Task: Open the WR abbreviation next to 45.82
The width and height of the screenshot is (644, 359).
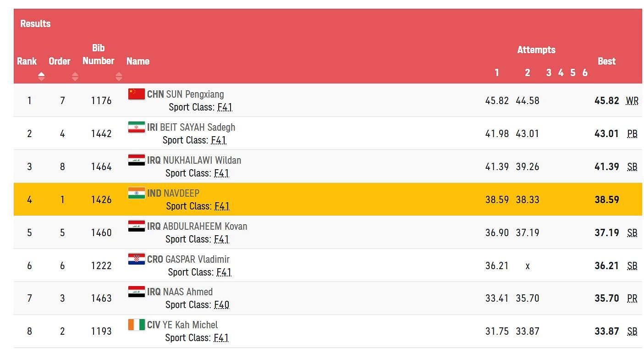Action: click(632, 101)
